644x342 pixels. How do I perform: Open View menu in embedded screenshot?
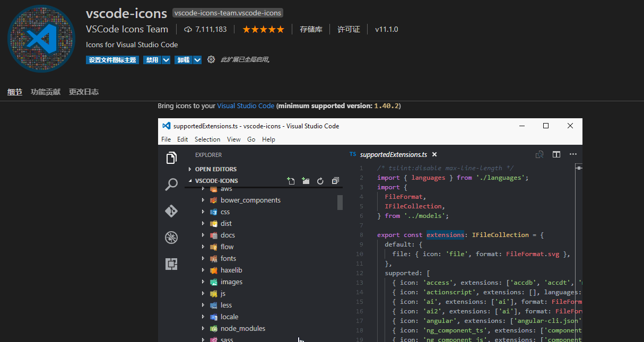click(x=234, y=139)
